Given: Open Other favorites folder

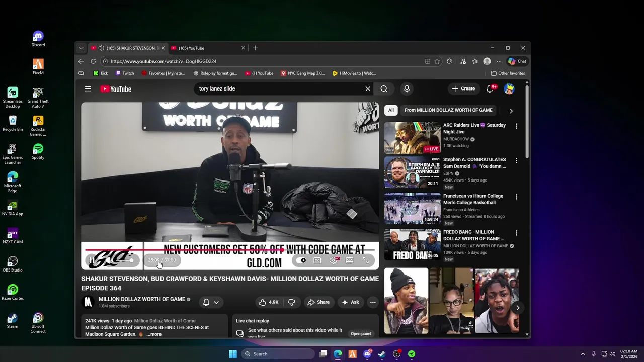Looking at the screenshot, I should pos(508,73).
